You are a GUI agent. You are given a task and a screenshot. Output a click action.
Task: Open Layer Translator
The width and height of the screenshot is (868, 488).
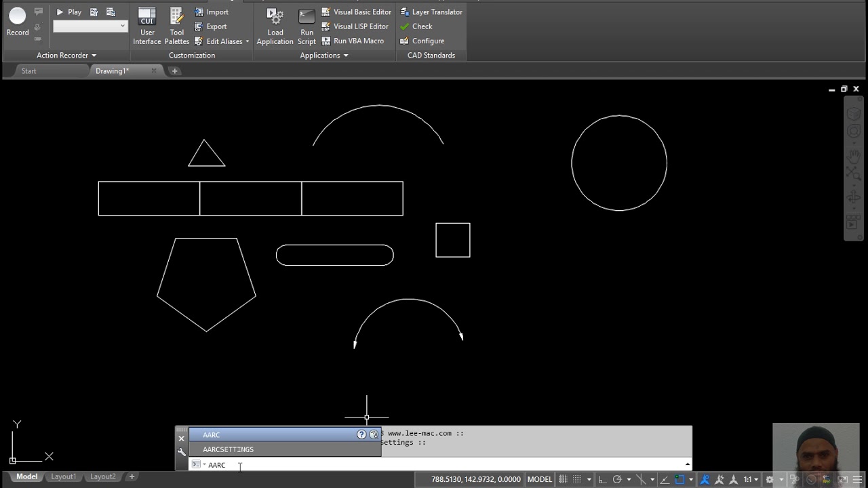(x=431, y=12)
